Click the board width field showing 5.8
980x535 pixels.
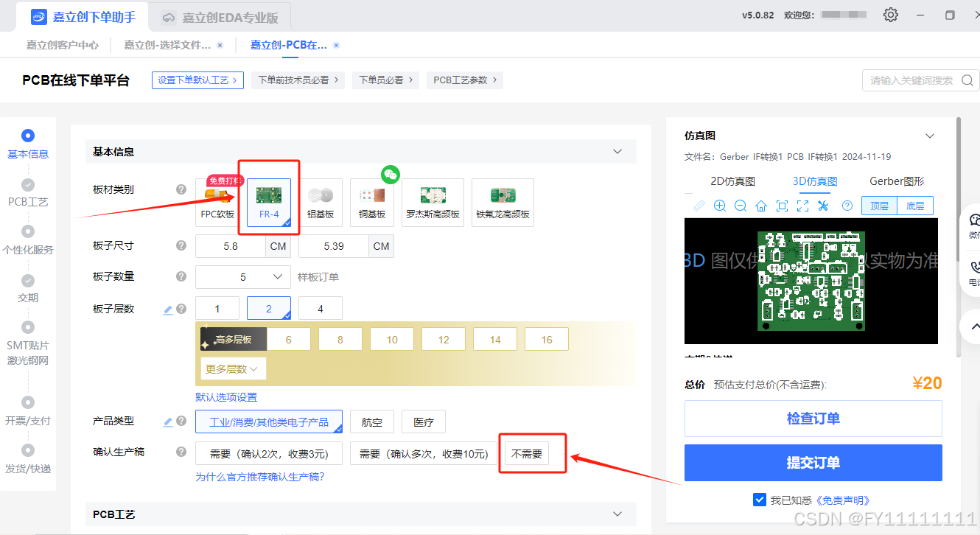(x=231, y=246)
